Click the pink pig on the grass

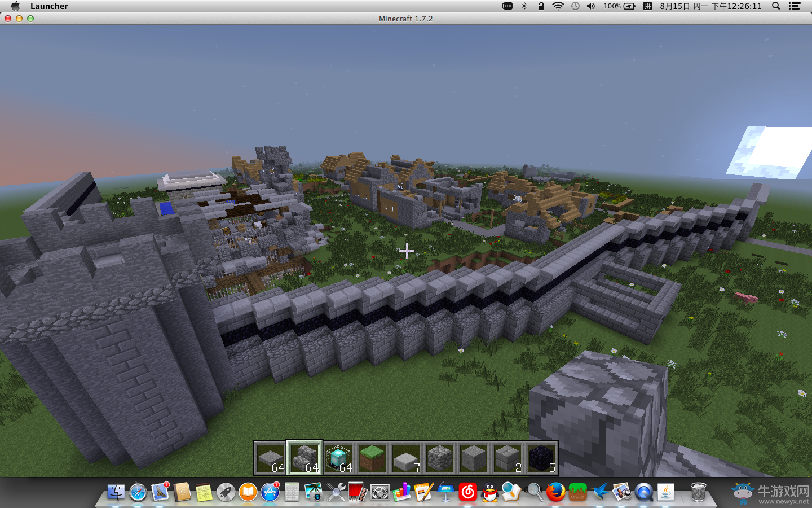click(746, 297)
